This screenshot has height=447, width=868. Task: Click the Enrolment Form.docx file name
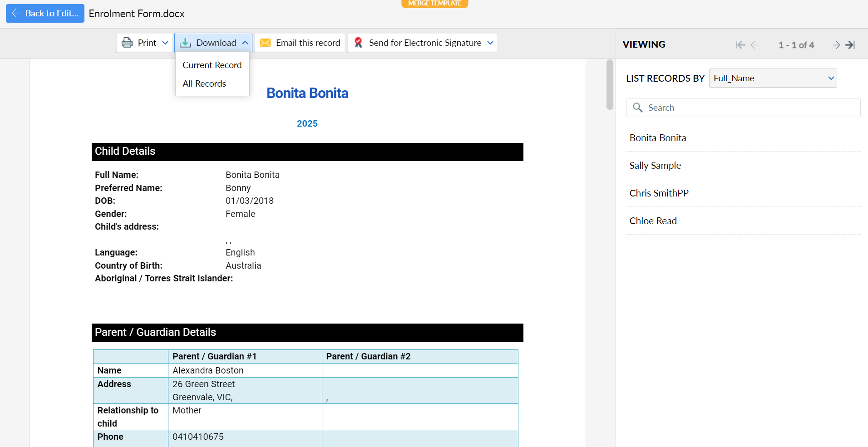(x=137, y=14)
